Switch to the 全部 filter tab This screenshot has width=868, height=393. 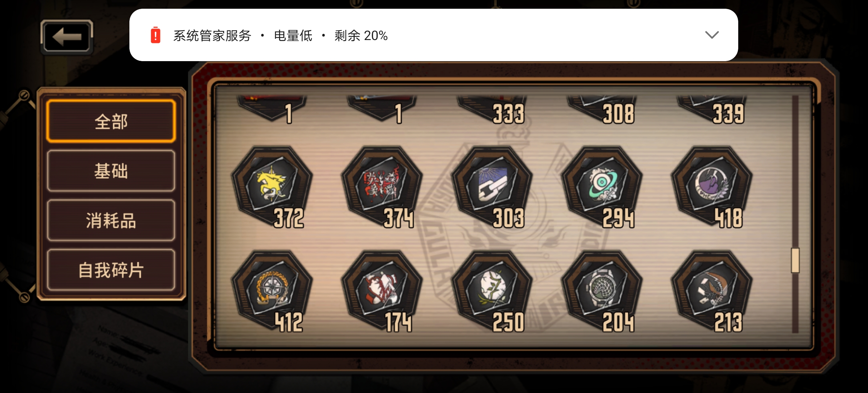(x=111, y=121)
